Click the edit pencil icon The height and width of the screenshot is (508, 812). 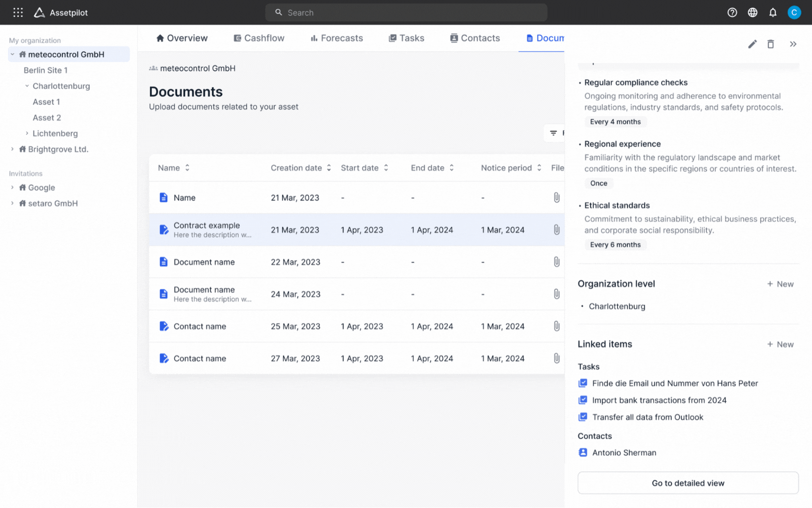[752, 44]
